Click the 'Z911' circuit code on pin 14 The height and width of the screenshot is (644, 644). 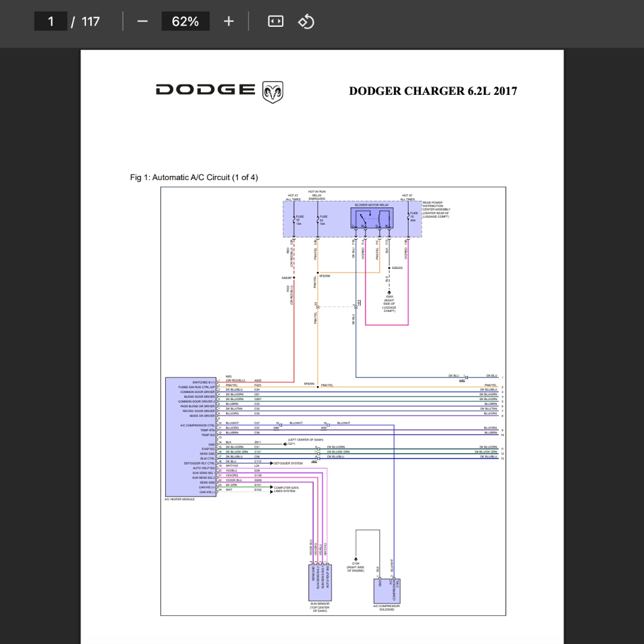pyautogui.click(x=258, y=442)
